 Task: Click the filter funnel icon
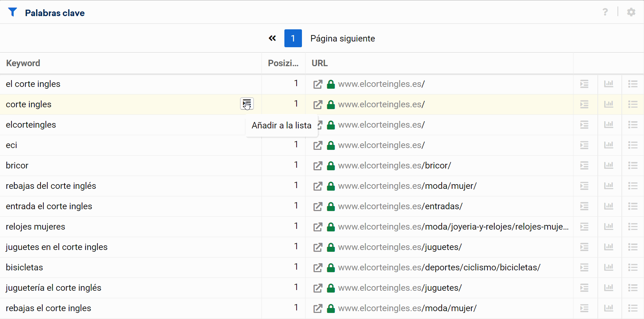(13, 13)
